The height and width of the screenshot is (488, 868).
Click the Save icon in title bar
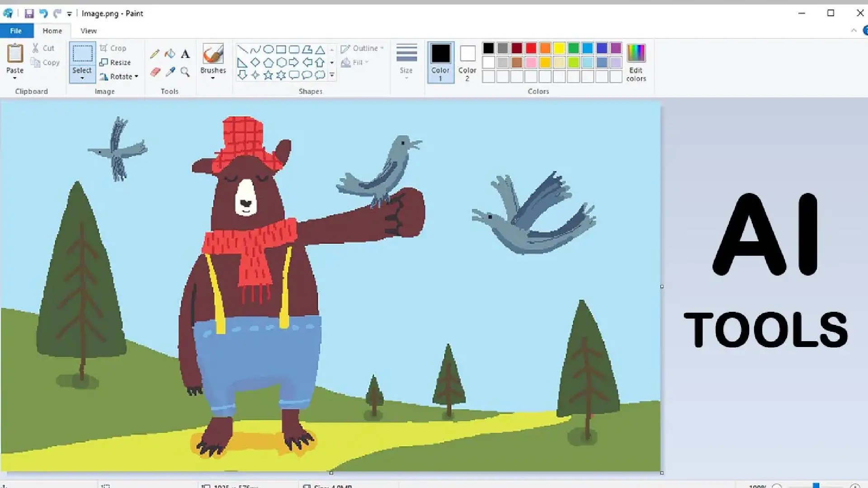29,14
